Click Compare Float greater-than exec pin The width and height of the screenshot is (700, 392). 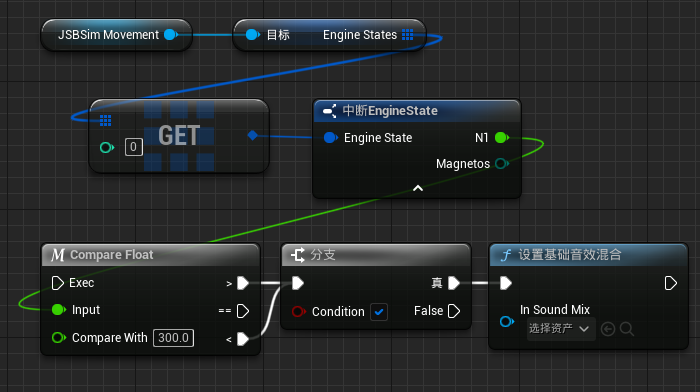(243, 283)
